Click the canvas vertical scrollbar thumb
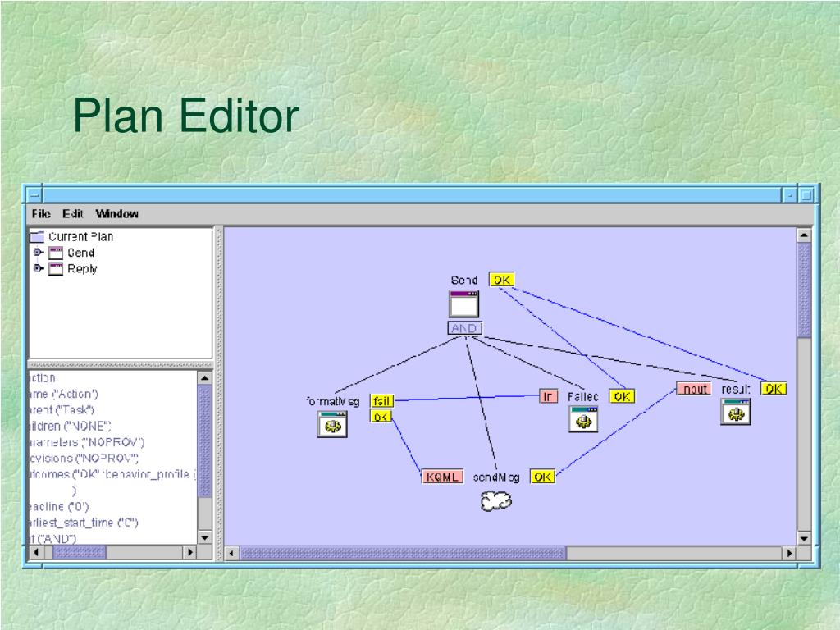This screenshot has height=630, width=840. (804, 290)
